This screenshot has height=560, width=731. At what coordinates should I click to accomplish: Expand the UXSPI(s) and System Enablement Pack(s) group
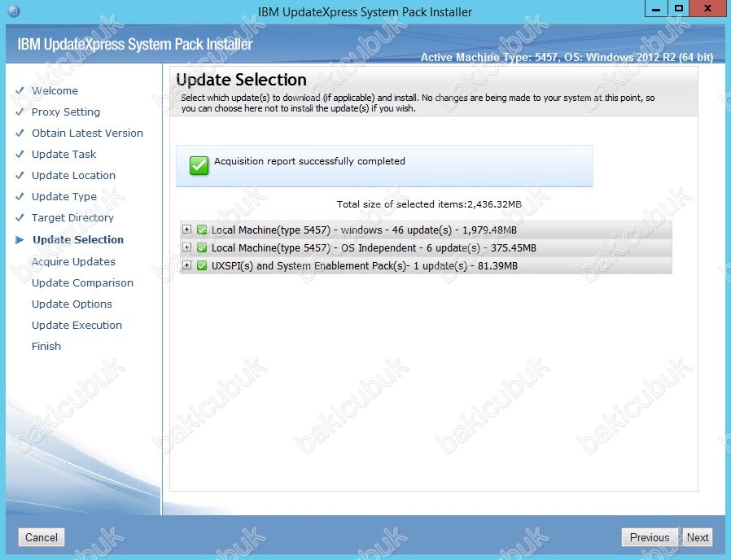tap(186, 265)
